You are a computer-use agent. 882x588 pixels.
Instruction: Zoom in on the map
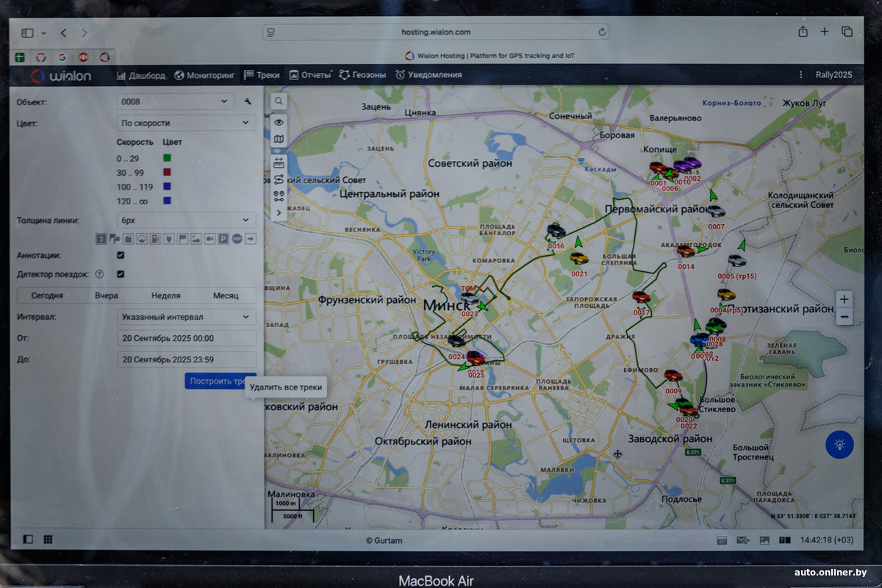coord(845,299)
